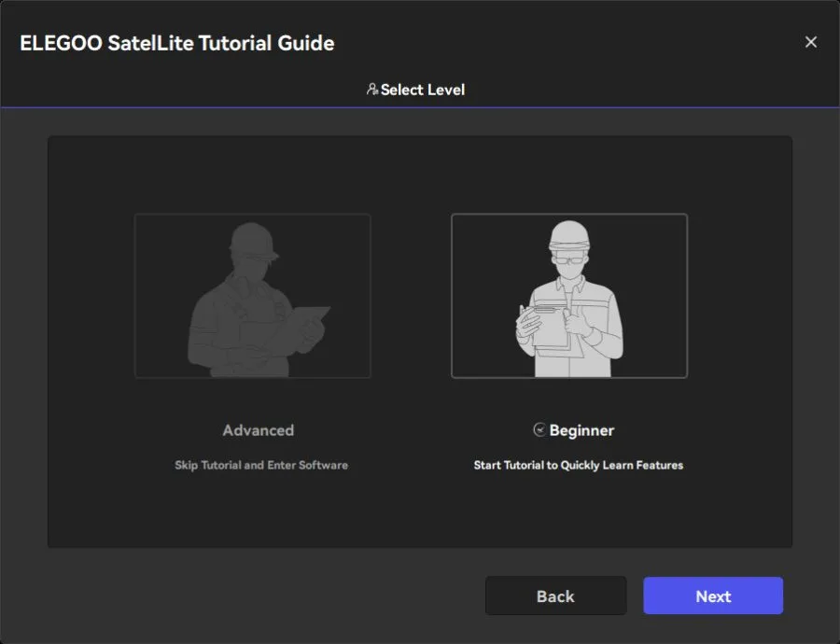Select the Advanced level thumbnail
This screenshot has width=840, height=644.
click(252, 296)
